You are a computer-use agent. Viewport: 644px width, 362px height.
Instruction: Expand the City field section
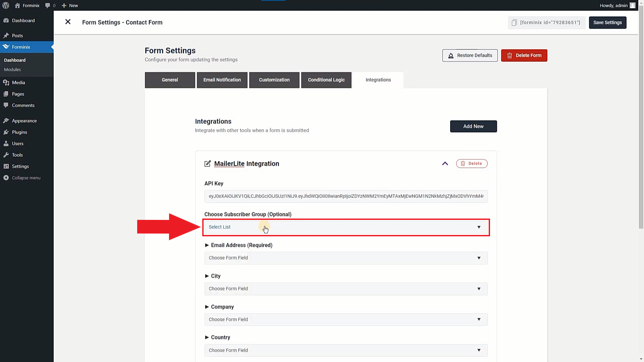coord(207,276)
